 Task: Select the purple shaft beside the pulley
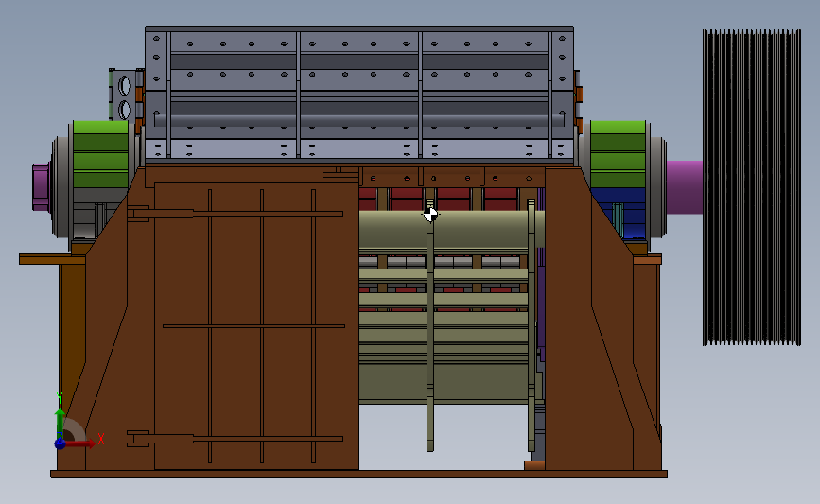click(685, 187)
